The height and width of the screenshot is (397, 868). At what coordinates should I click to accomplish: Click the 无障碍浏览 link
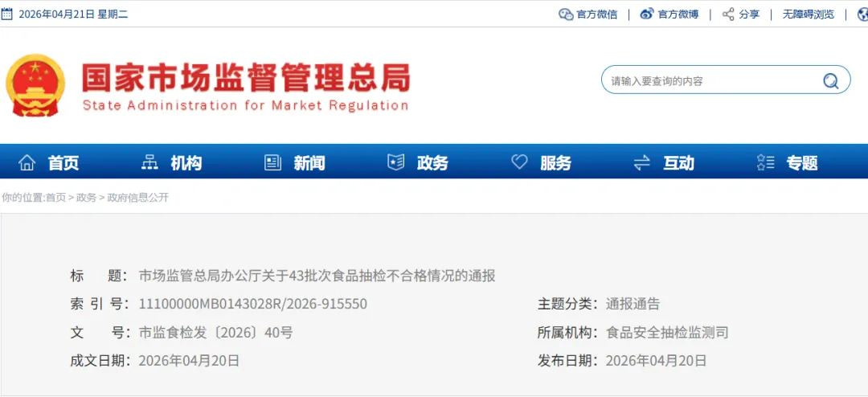(809, 14)
